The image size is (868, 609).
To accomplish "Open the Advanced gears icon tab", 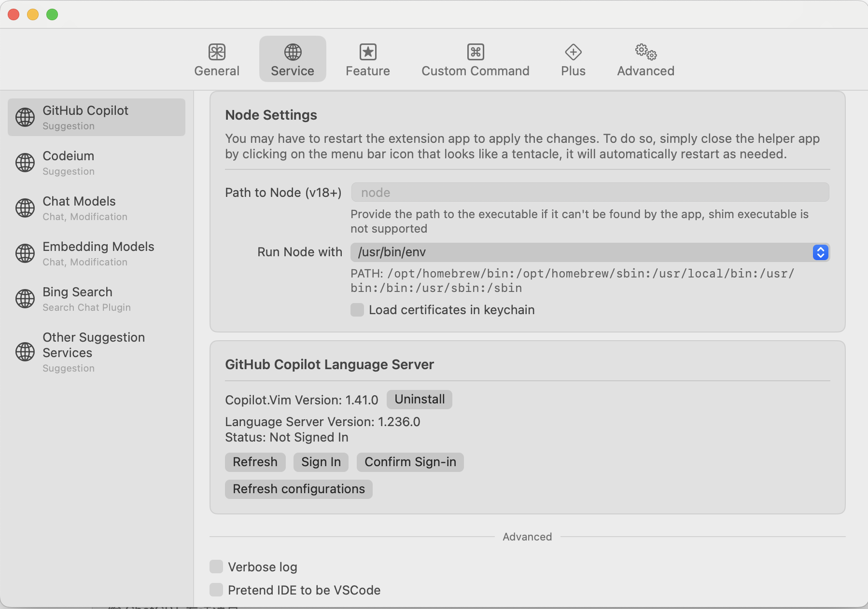I will (x=645, y=52).
